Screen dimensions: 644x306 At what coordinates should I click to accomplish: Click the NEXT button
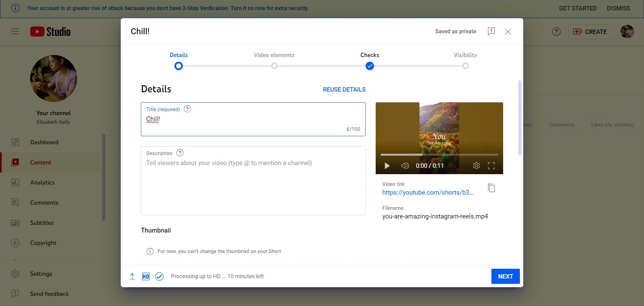[x=505, y=276]
